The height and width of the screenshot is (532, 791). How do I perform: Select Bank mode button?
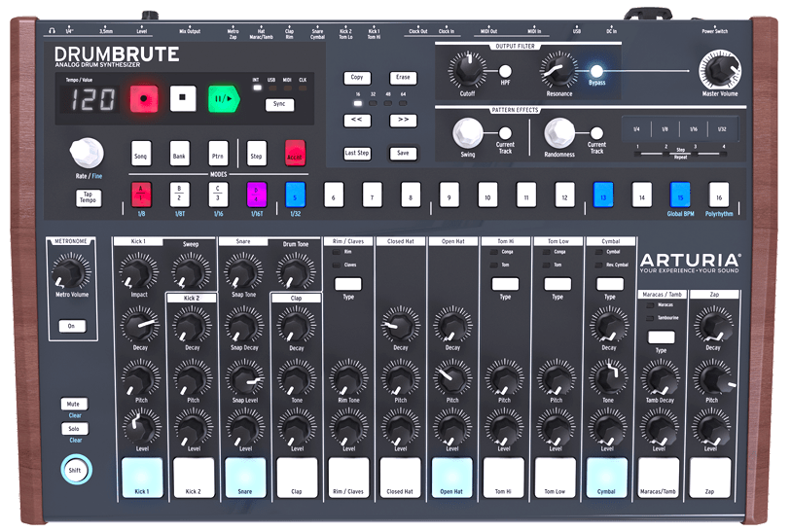pos(179,154)
